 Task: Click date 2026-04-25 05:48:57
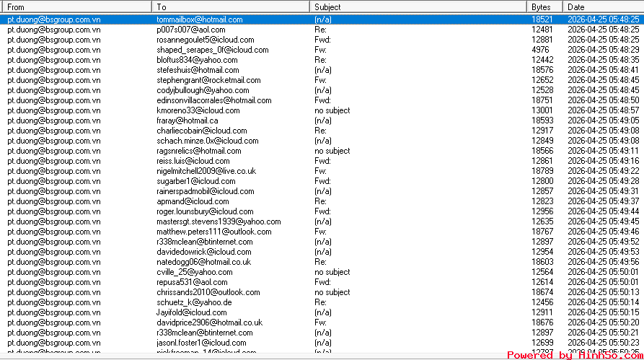click(604, 110)
